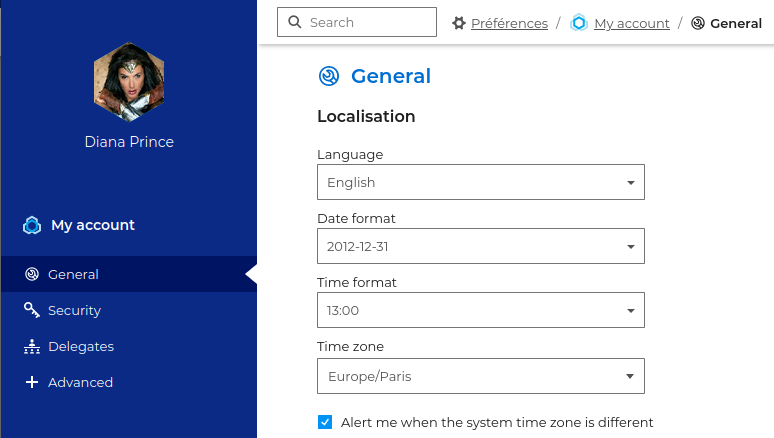The width and height of the screenshot is (774, 438).
Task: Click the Advanced plus icon
Action: (32, 382)
